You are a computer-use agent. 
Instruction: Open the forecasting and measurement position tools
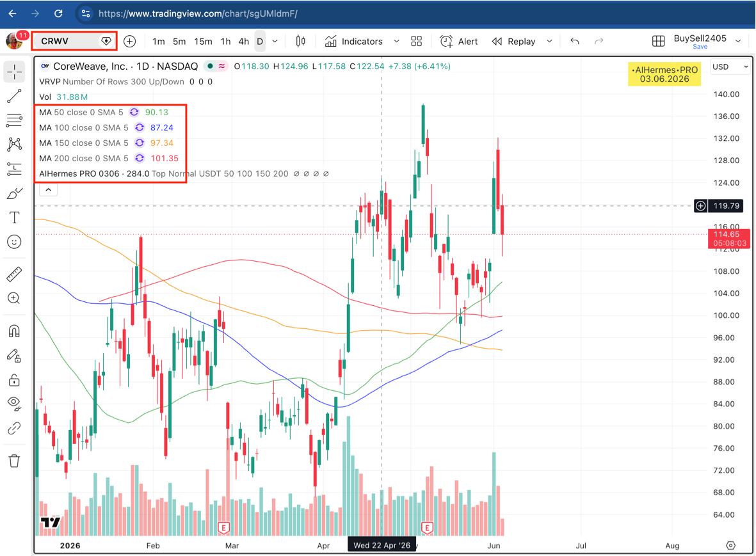[x=14, y=169]
